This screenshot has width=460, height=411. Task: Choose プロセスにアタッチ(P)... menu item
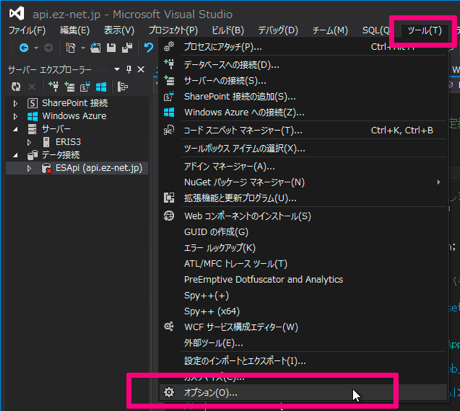click(x=303, y=47)
